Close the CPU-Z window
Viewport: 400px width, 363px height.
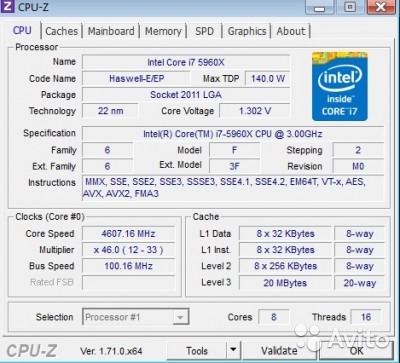click(381, 7)
